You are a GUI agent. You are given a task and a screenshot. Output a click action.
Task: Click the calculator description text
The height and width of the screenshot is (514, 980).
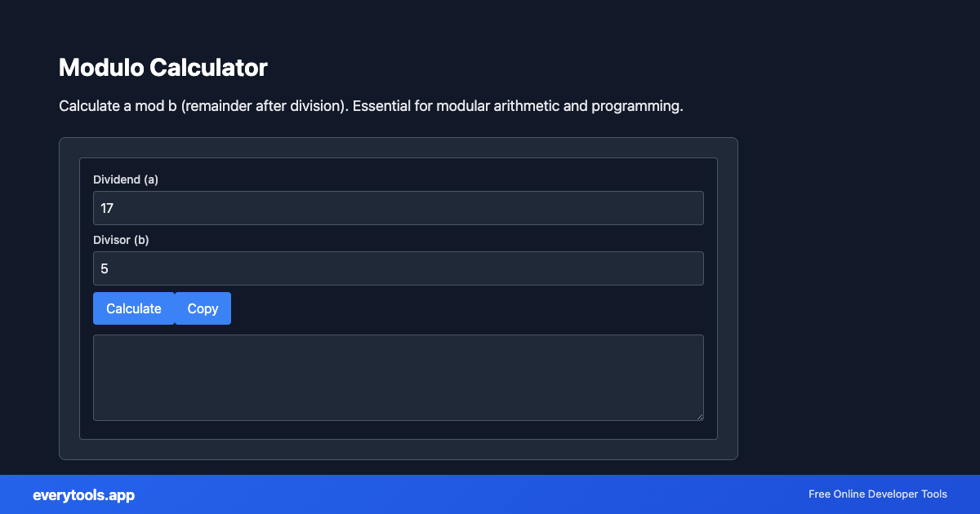[x=371, y=106]
